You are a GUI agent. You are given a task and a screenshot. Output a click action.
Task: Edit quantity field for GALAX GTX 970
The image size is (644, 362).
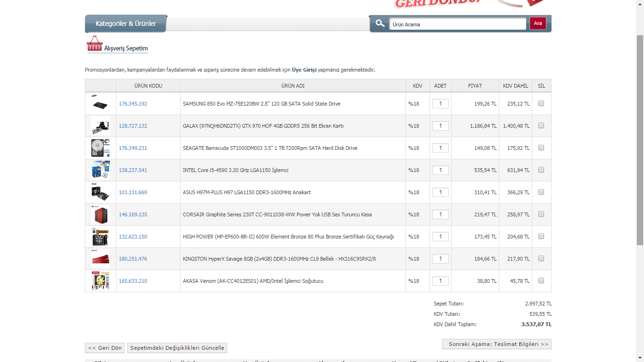440,126
